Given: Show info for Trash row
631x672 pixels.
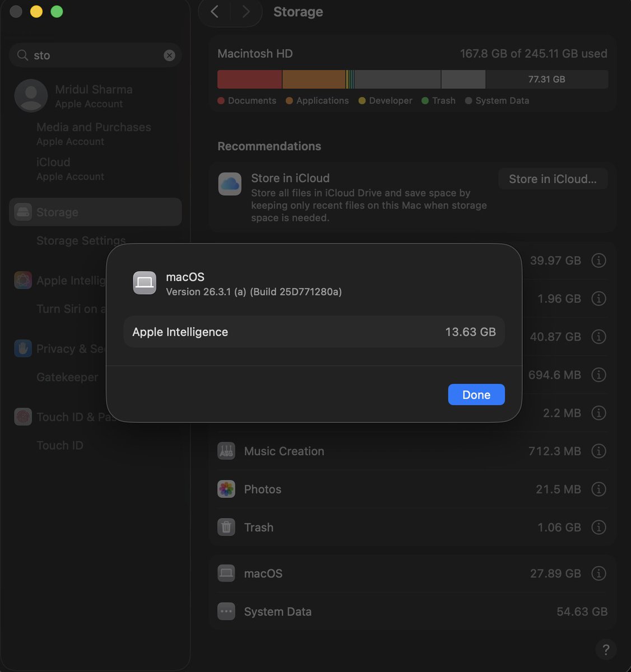Looking at the screenshot, I should coord(599,527).
